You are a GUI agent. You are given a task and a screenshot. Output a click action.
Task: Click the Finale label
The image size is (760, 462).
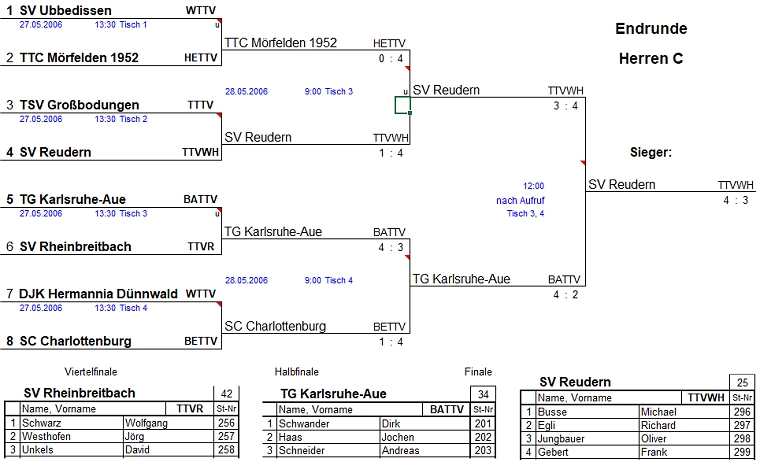(478, 372)
